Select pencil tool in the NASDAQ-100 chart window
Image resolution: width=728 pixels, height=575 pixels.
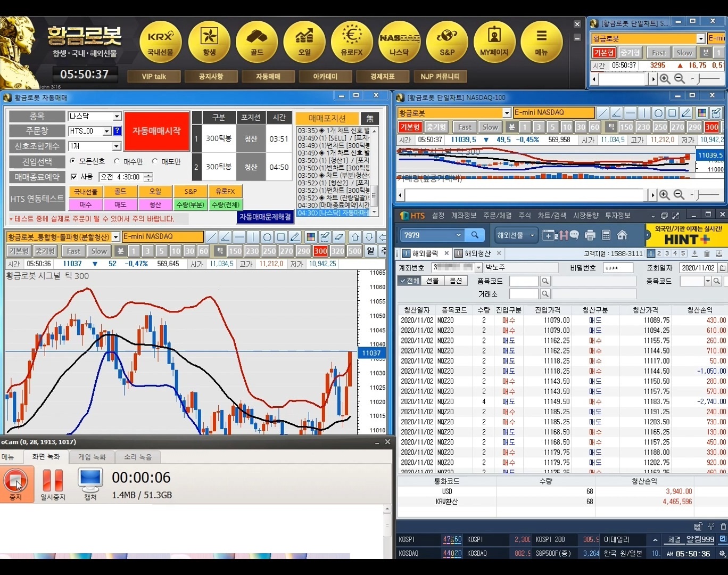coord(686,113)
